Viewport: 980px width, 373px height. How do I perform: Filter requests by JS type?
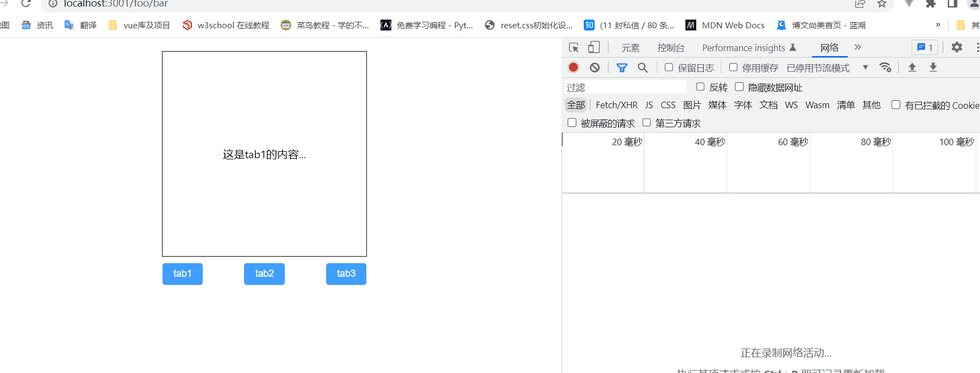pos(649,105)
